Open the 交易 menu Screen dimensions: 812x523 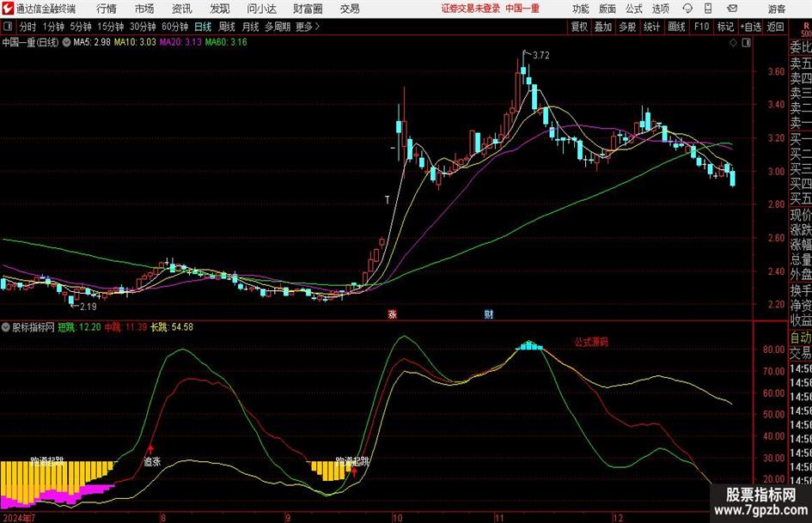pos(350,9)
